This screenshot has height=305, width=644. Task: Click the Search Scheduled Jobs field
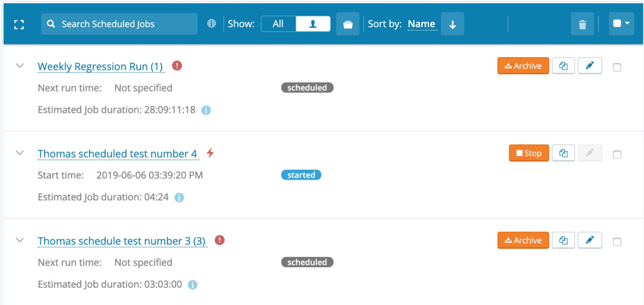coord(119,24)
